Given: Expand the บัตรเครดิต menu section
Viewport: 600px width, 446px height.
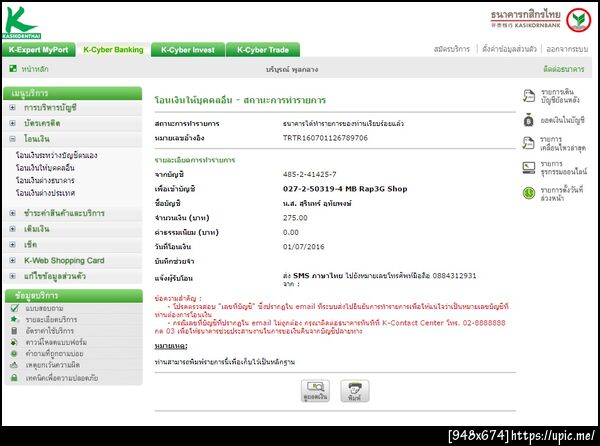Looking at the screenshot, I should pos(12,123).
